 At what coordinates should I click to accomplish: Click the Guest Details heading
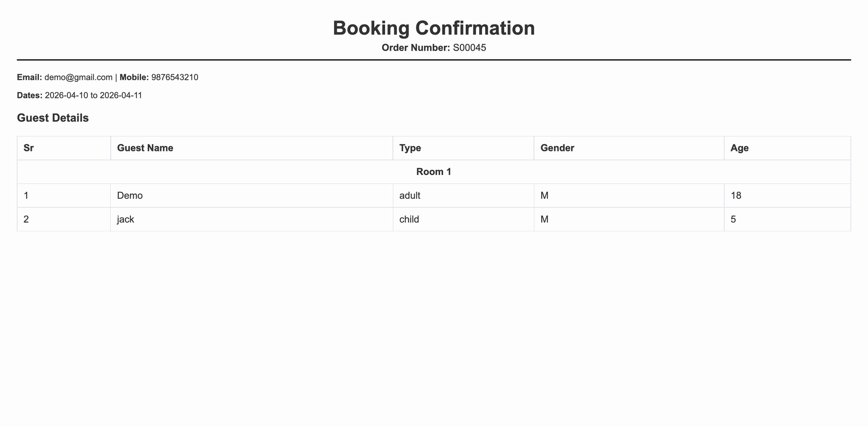pos(53,118)
